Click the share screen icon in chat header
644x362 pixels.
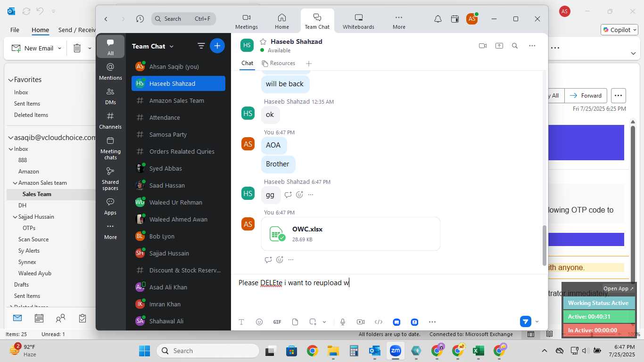[499, 46]
